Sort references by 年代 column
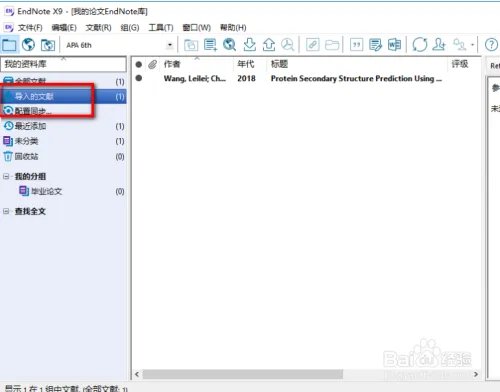500x392 pixels. tap(246, 64)
